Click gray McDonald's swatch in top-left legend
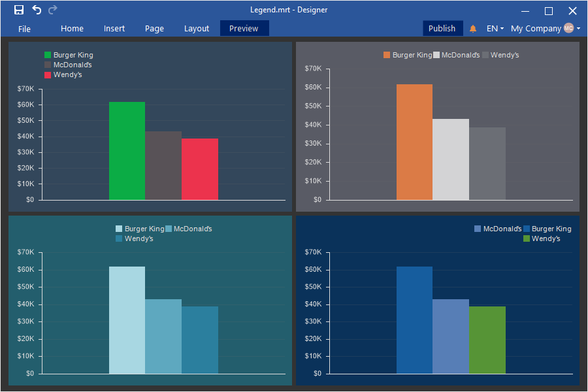 click(x=48, y=65)
